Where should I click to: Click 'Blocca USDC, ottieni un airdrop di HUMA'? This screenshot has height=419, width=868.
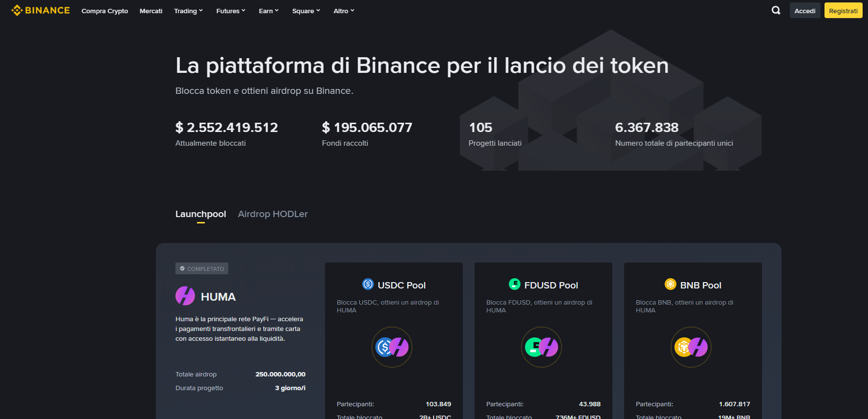pyautogui.click(x=388, y=306)
